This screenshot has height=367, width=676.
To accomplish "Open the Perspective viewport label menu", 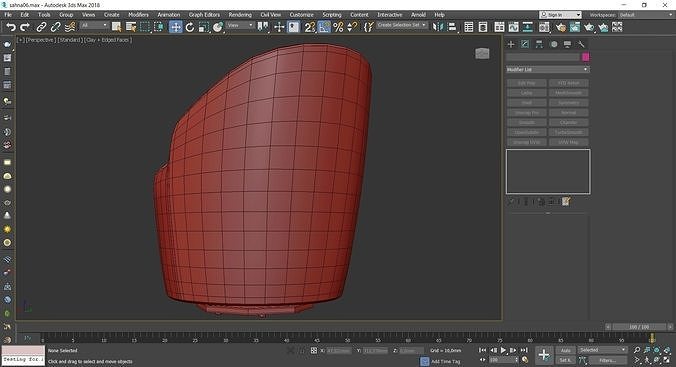I will pos(40,40).
